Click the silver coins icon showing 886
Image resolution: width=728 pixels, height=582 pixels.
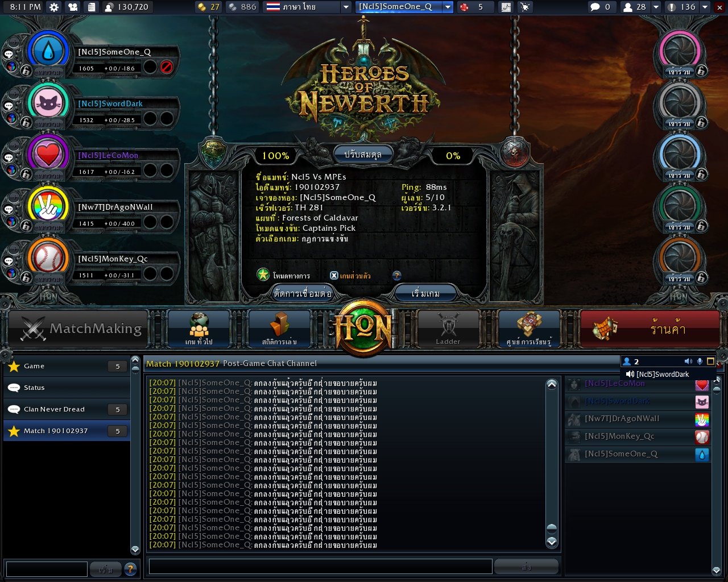click(x=233, y=7)
